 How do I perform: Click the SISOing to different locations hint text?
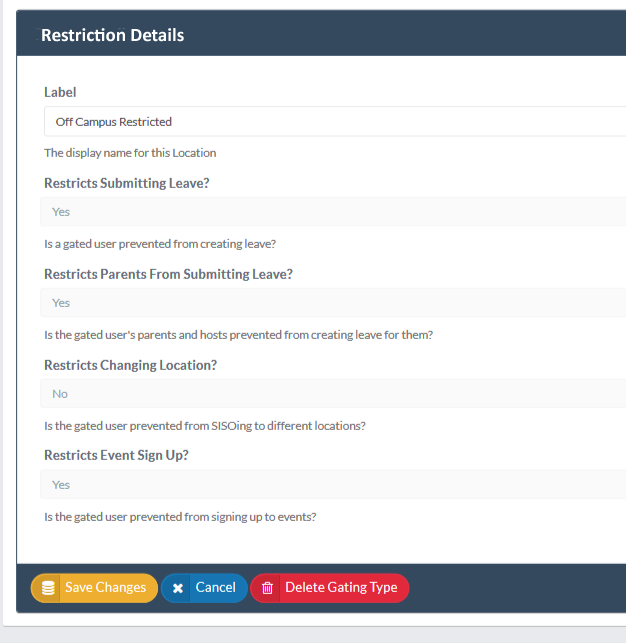[x=205, y=426]
